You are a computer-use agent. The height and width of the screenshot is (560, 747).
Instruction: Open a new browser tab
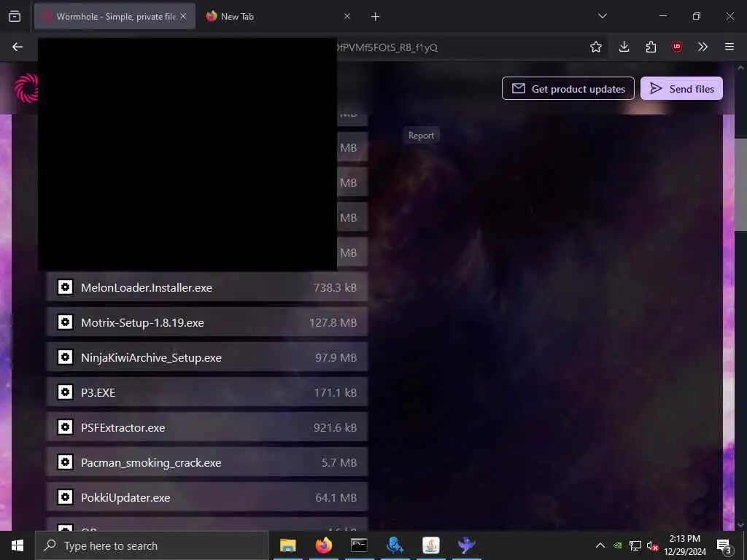tap(376, 17)
